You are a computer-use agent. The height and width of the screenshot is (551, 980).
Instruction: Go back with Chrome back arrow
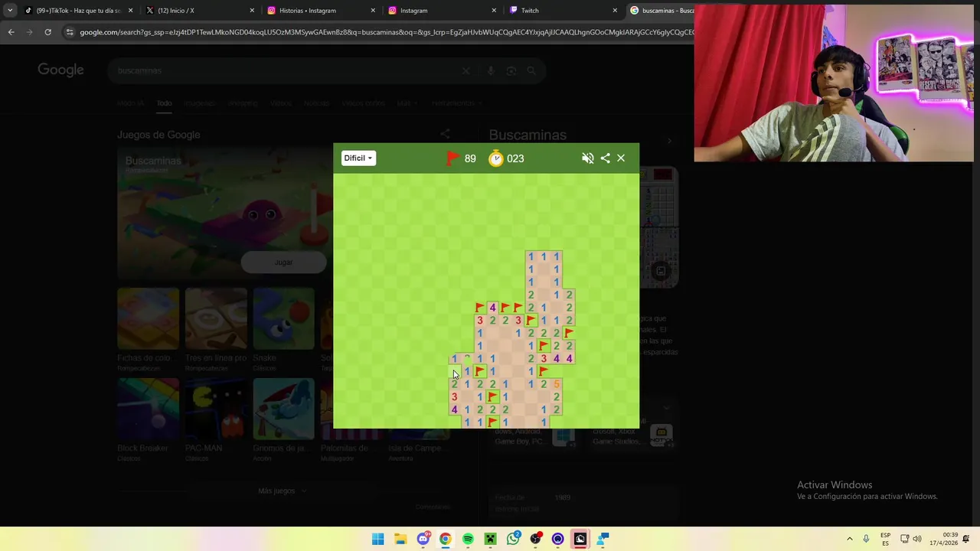pos(11,32)
